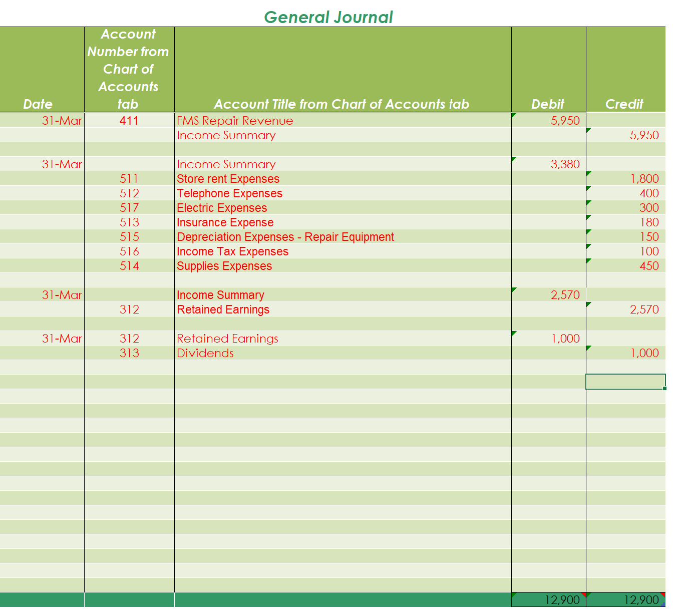Click the 'Account Number from Chart of Accounts tab' header
This screenshot has width=679, height=616.
pos(128,69)
